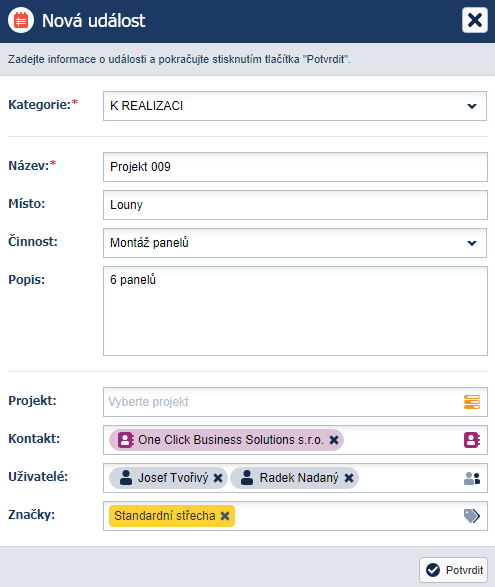Viewport: 495px width, 587px height.
Task: Expand the Činnost dropdown arrow
Action: click(x=472, y=243)
